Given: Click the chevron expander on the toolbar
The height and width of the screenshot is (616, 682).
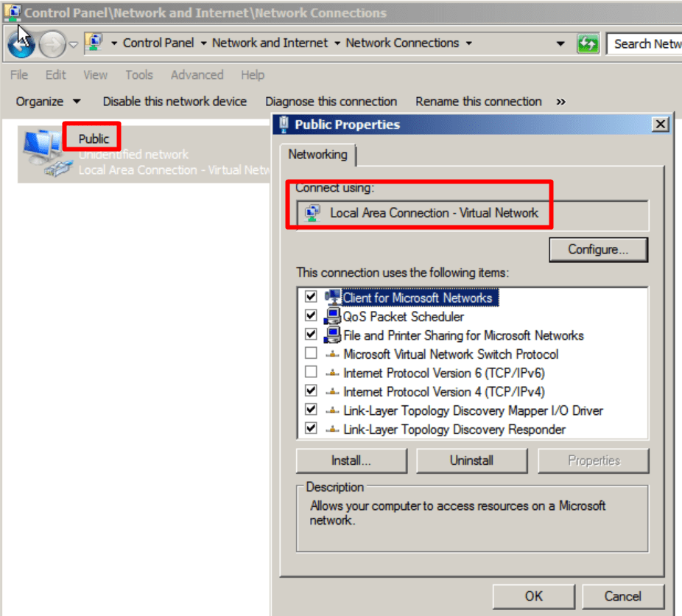Looking at the screenshot, I should pos(560,101).
